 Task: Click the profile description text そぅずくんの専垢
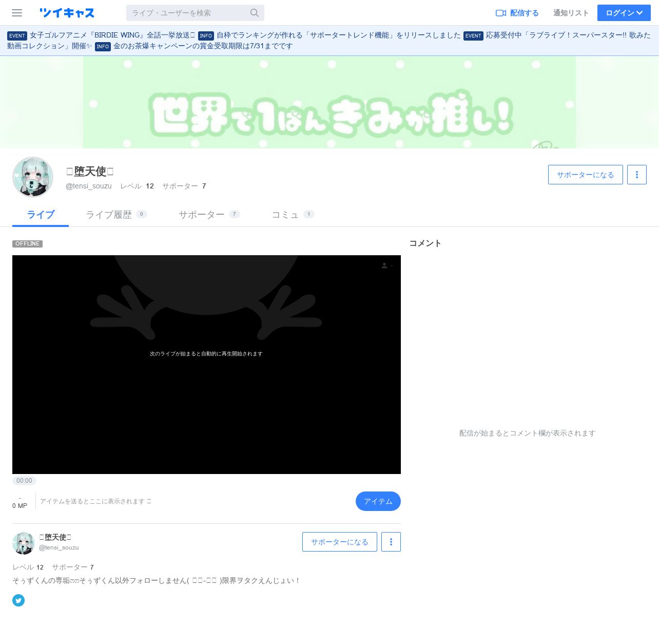click(156, 581)
